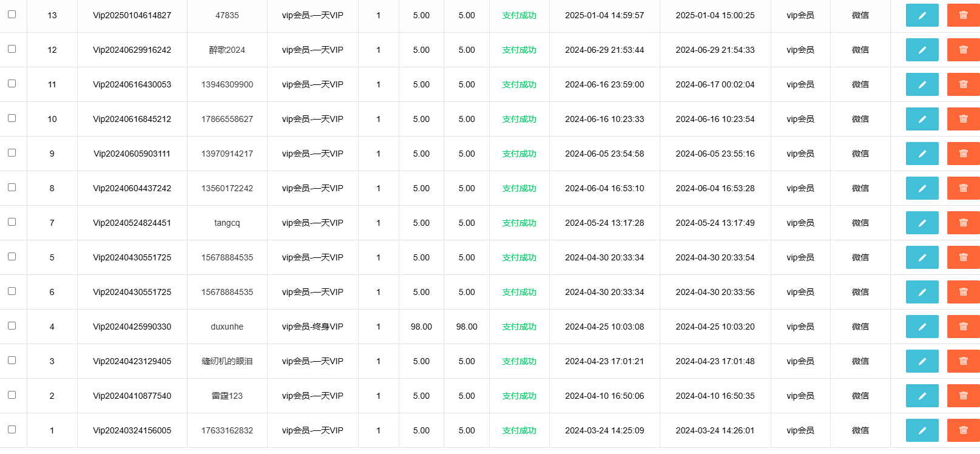
Task: Delete the order from user 17866558627
Action: (x=963, y=119)
